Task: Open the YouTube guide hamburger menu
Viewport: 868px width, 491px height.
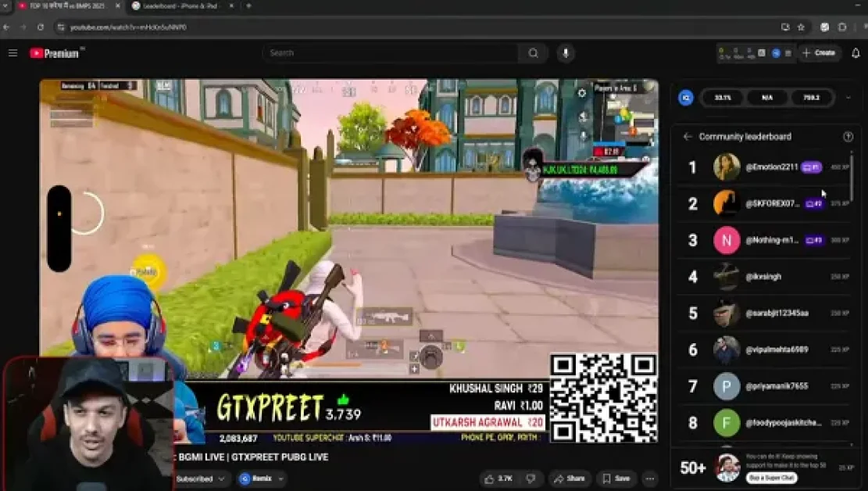Action: click(x=13, y=53)
